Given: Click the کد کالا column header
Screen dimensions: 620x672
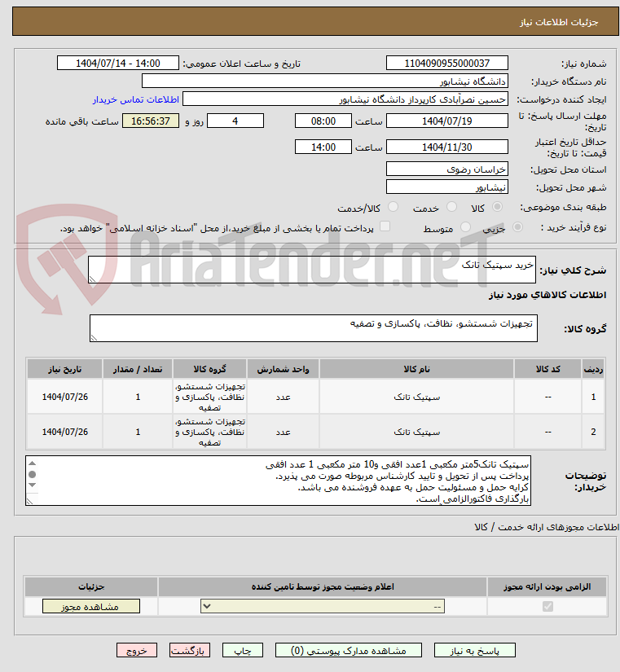Looking at the screenshot, I should point(548,369).
